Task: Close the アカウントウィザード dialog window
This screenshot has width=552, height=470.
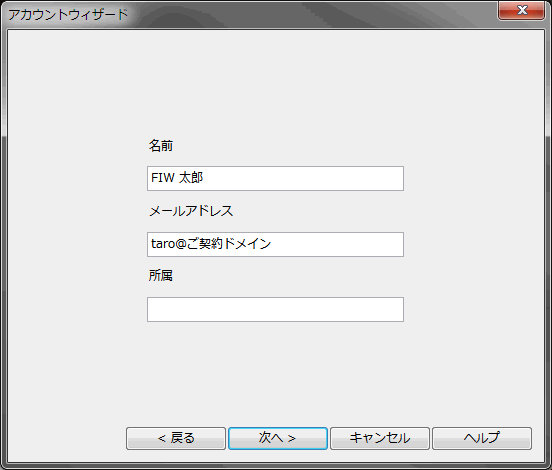Action: click(521, 11)
